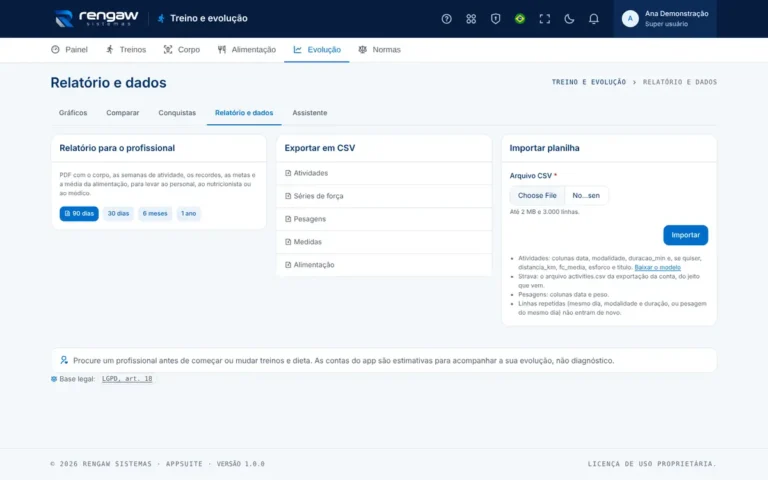Open Baixar o modelo link
This screenshot has height=480, width=768.
(657, 267)
